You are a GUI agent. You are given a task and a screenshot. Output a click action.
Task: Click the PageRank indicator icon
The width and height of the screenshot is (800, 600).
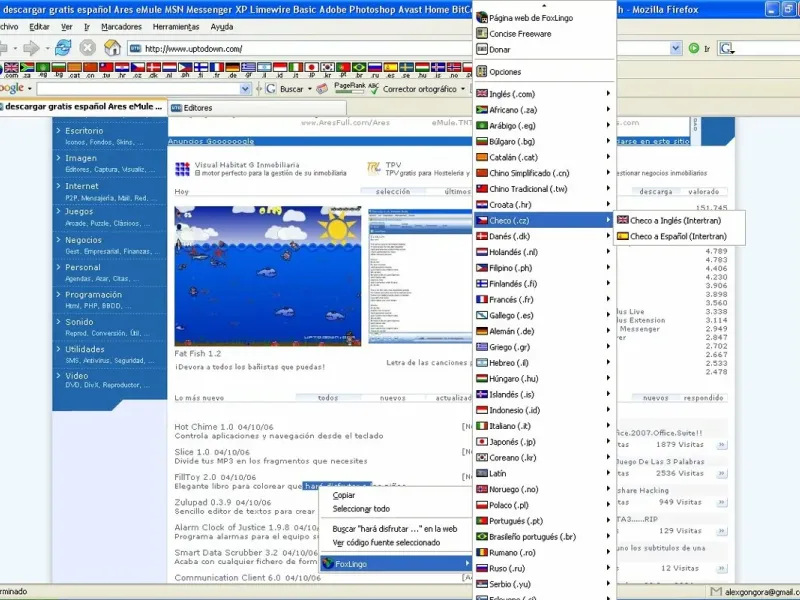pos(349,88)
